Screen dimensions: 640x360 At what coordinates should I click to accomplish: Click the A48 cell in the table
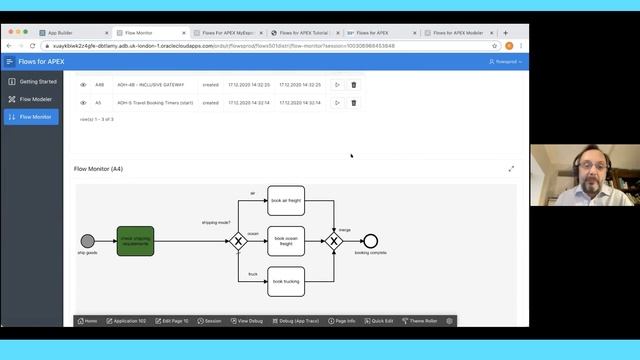[100, 85]
